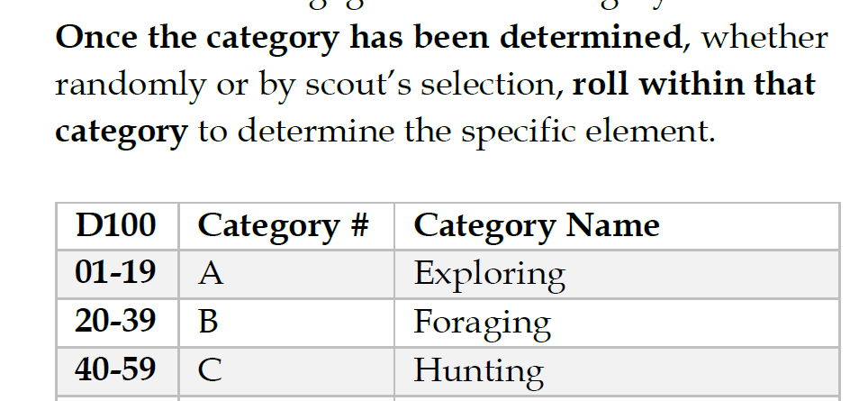Click the category letter C cell

click(210, 370)
